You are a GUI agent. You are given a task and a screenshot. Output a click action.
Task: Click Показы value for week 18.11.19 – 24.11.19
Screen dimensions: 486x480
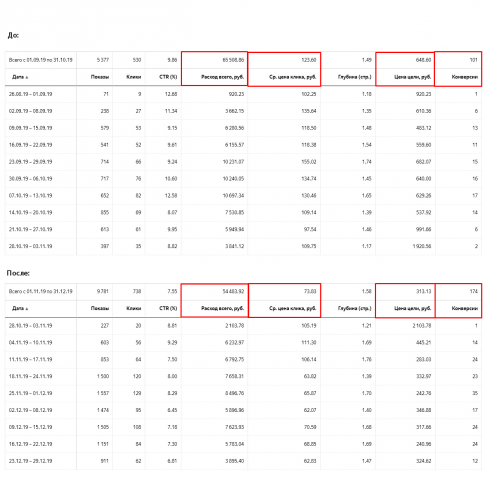pyautogui.click(x=103, y=376)
